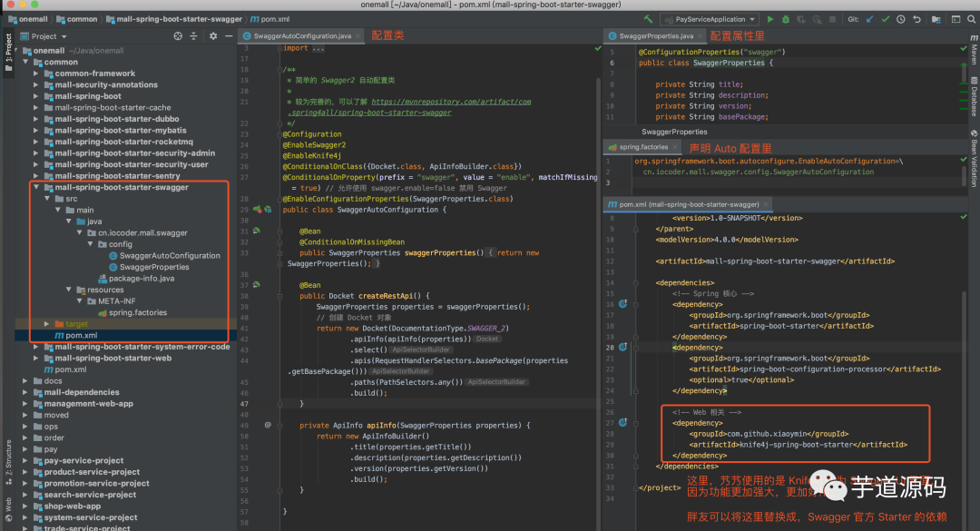Select spring.factories file in tree

point(132,312)
